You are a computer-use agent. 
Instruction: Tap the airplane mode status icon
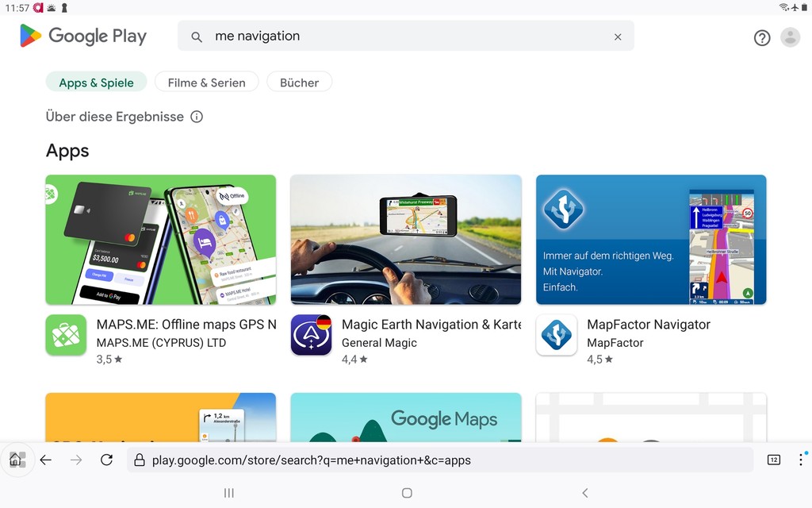[x=795, y=7]
